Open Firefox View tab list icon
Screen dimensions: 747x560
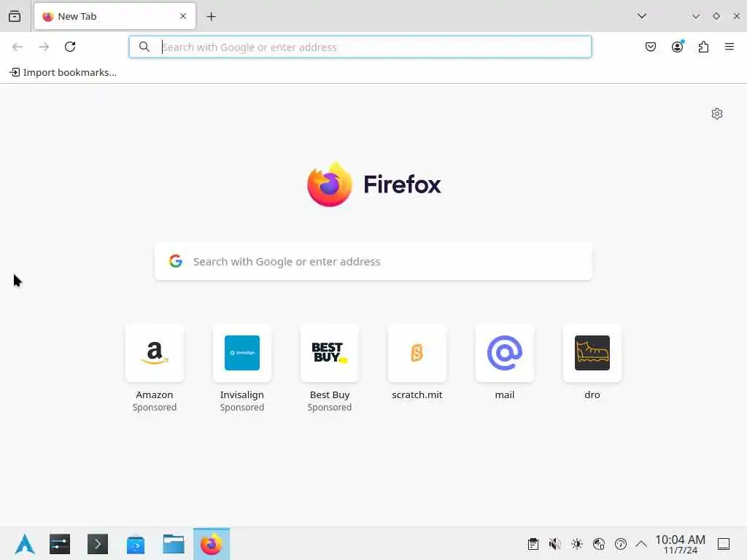pyautogui.click(x=15, y=16)
